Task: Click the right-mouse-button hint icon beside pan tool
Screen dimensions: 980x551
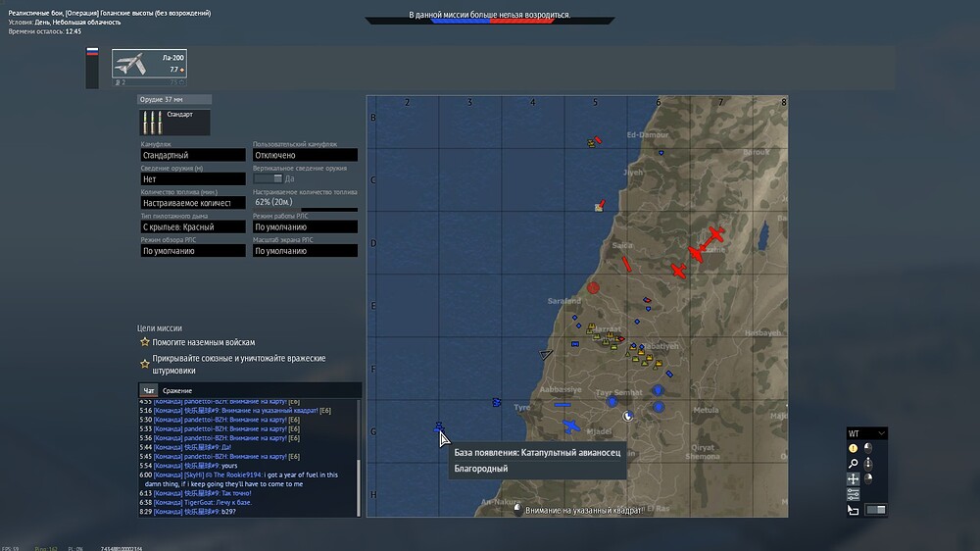Action: click(868, 479)
